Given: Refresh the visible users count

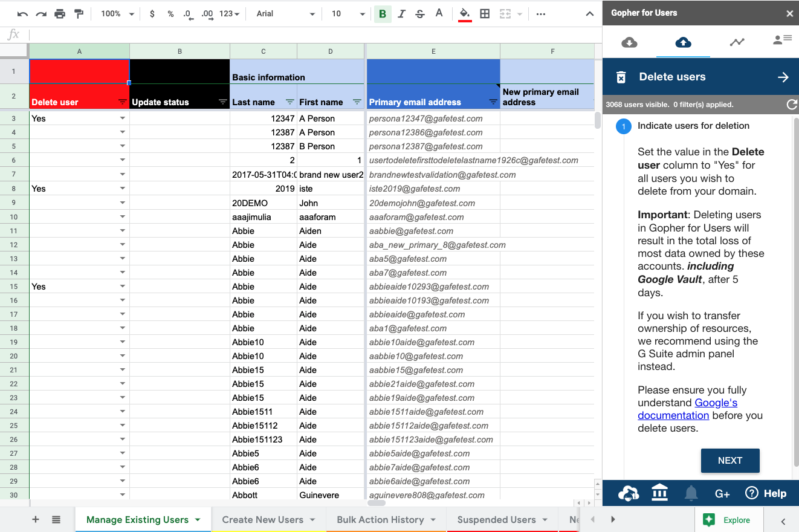Looking at the screenshot, I should tap(791, 105).
